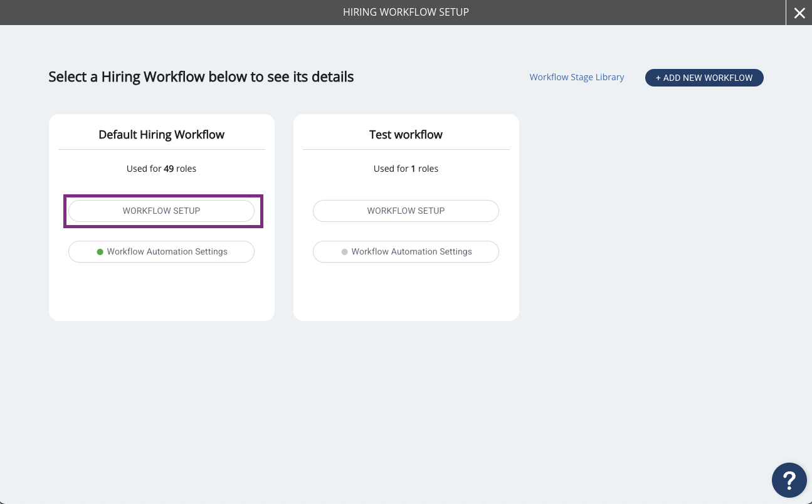Click green status dot in Default workflow automation
The width and height of the screenshot is (812, 504).
coord(100,252)
